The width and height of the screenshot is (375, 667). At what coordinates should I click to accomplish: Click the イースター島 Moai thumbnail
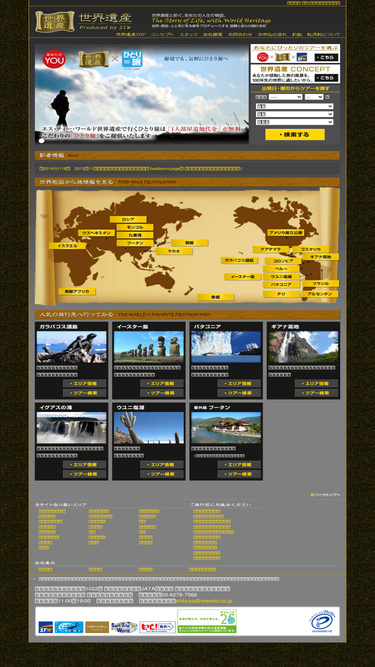click(x=149, y=347)
